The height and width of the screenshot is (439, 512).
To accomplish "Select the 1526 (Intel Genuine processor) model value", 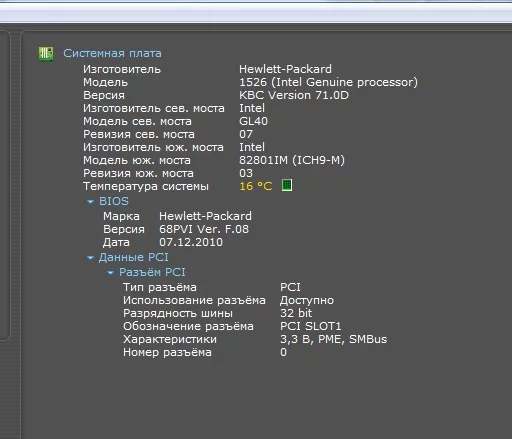I will (x=328, y=82).
